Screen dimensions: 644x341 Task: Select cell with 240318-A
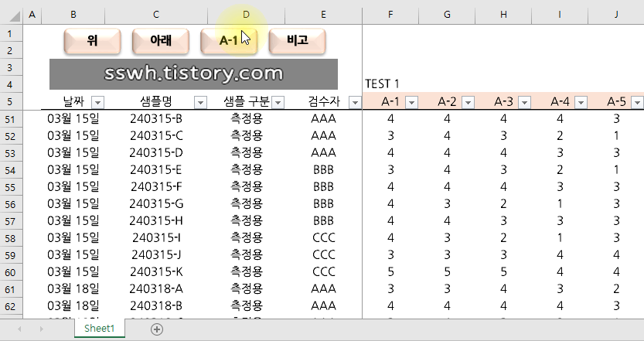[x=156, y=289]
